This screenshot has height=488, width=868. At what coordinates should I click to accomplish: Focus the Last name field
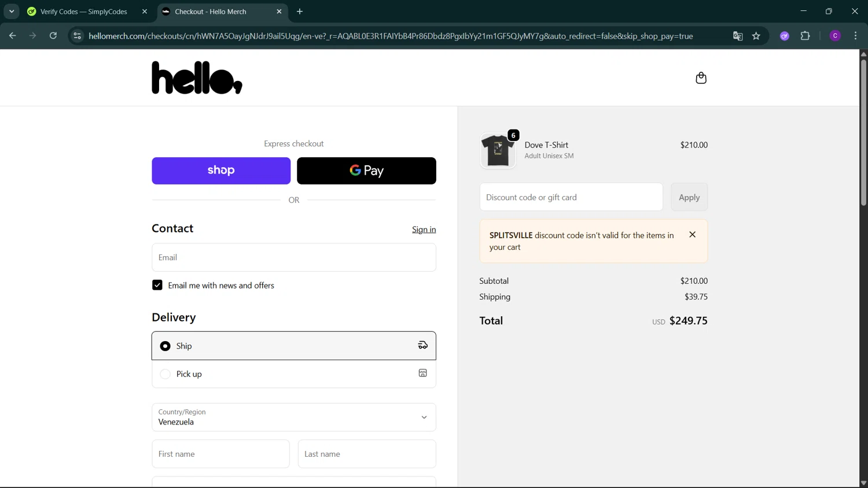coord(367,454)
